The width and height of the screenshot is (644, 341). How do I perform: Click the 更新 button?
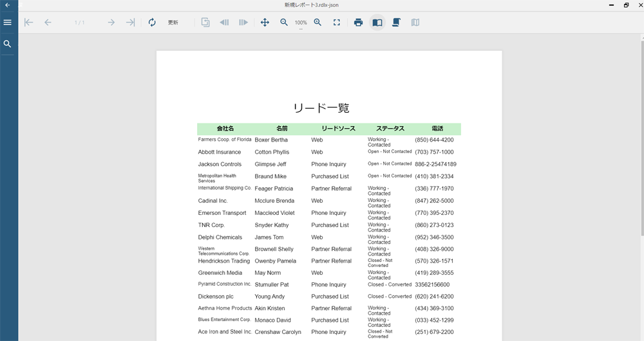point(173,23)
